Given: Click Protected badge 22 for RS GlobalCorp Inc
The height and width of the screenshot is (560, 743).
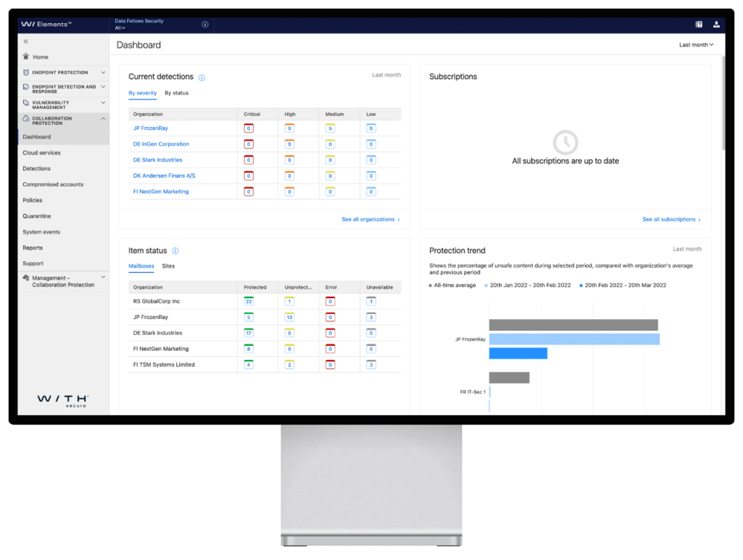Looking at the screenshot, I should pyautogui.click(x=249, y=301).
